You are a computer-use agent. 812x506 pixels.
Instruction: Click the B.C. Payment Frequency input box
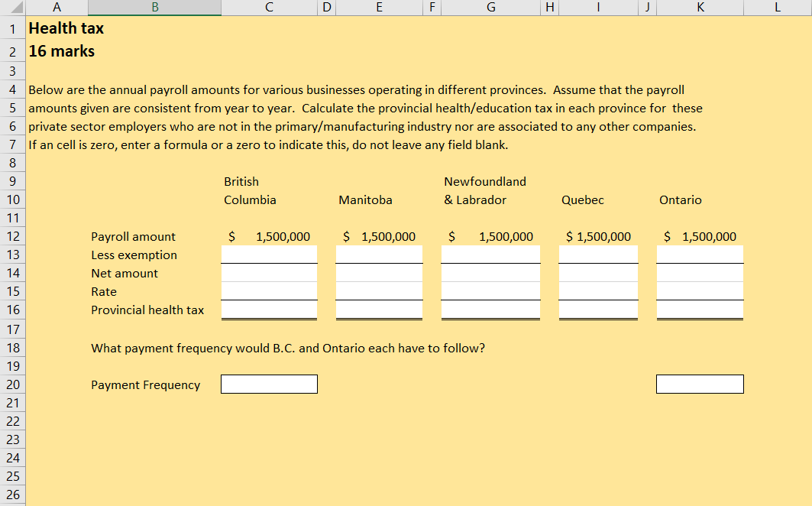[269, 384]
